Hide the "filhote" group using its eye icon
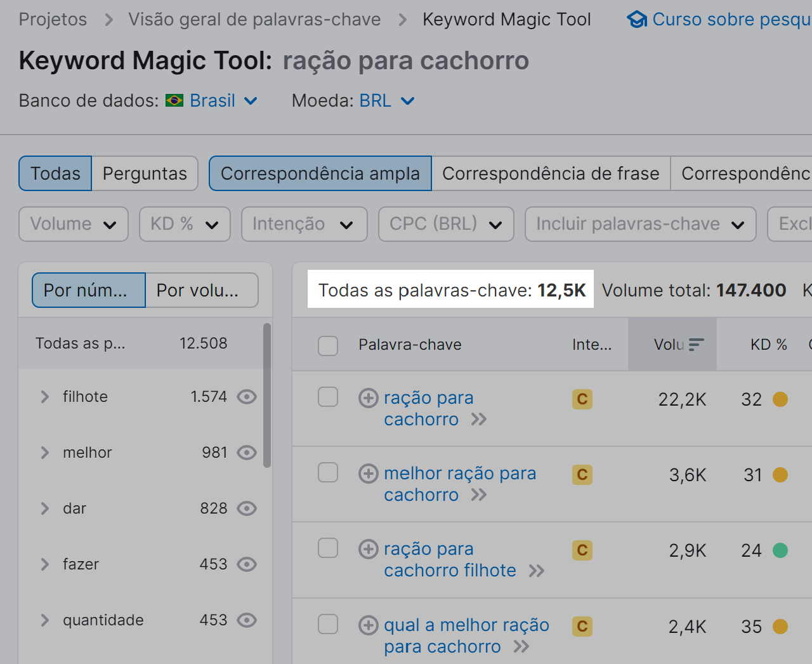Image resolution: width=812 pixels, height=664 pixels. pyautogui.click(x=247, y=396)
